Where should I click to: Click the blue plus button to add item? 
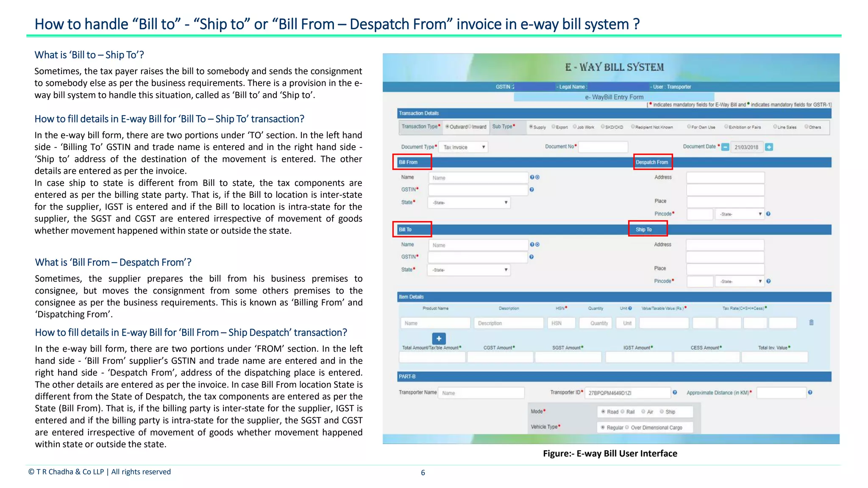(x=439, y=338)
